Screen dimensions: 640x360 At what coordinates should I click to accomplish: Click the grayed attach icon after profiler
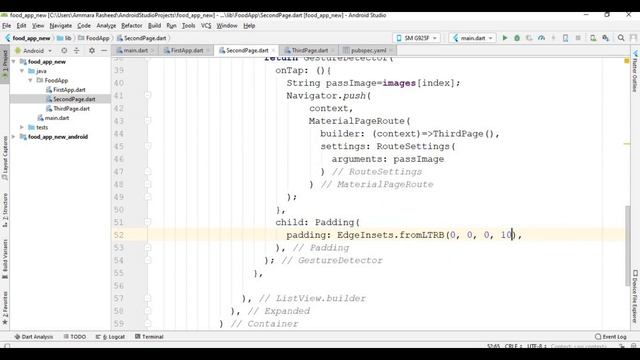click(553, 38)
